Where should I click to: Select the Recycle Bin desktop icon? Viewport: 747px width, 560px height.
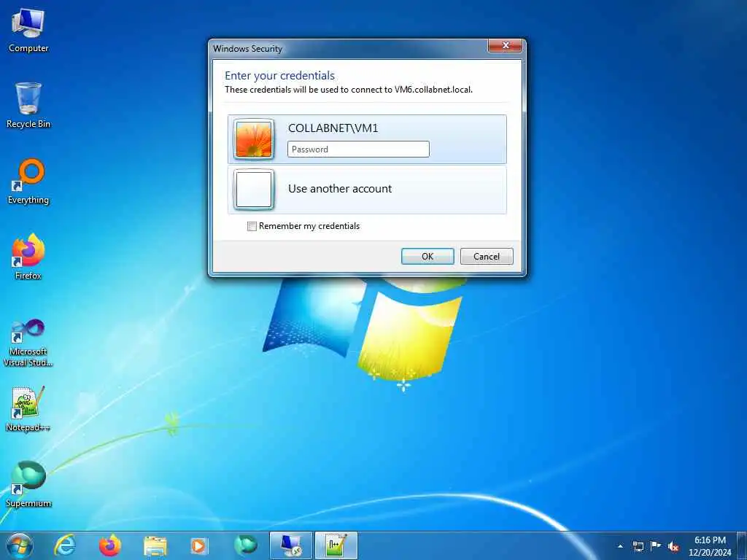pyautogui.click(x=28, y=106)
